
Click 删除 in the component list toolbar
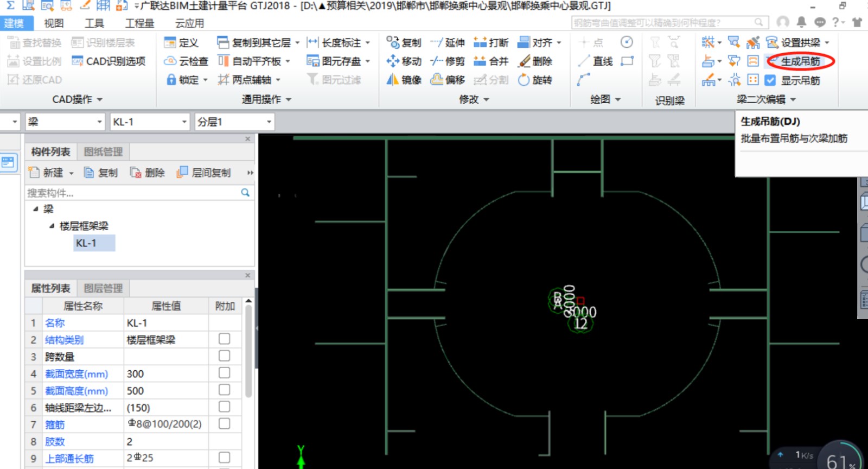147,173
